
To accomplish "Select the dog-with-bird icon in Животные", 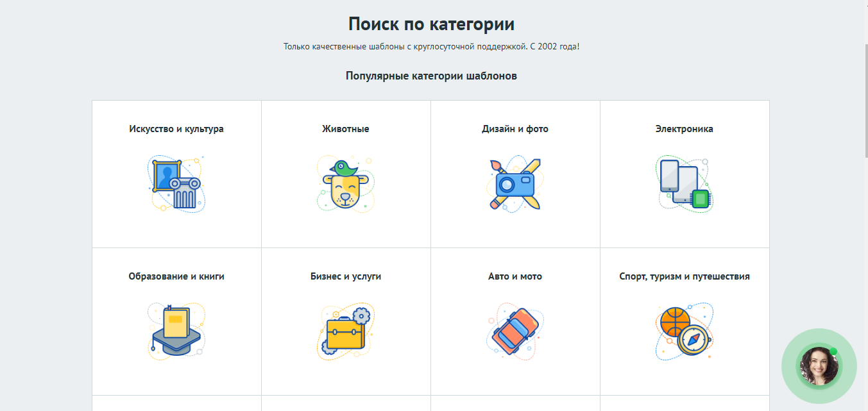I will pos(346,184).
